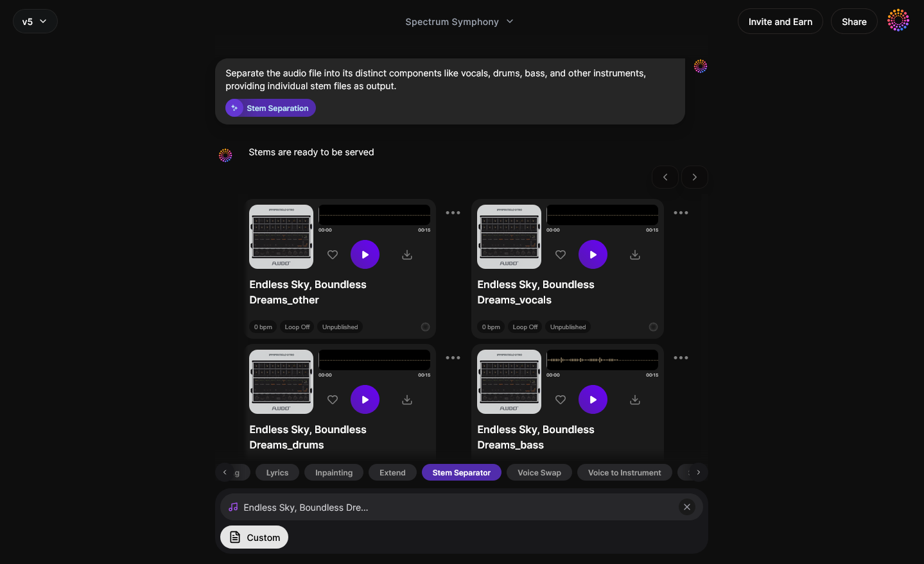Click the Dreams_other cover thumbnail

pyautogui.click(x=281, y=237)
